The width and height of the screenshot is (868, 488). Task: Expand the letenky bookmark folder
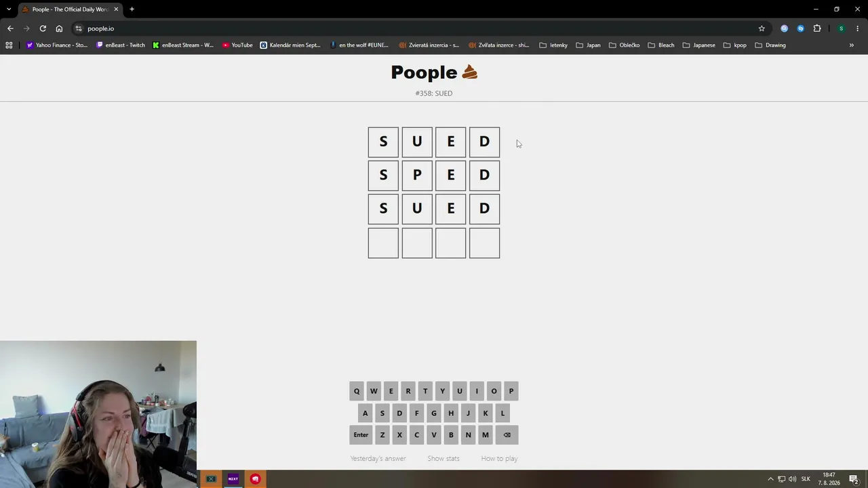point(553,45)
